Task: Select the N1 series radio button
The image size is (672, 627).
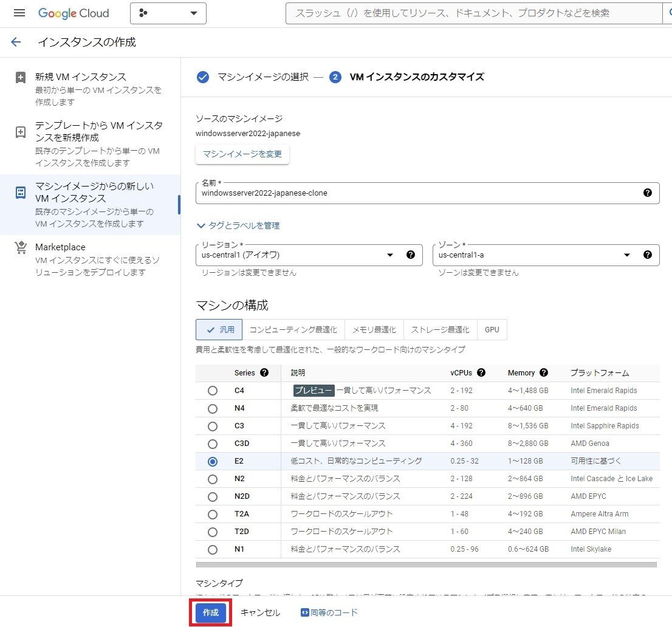Action: pos(213,549)
